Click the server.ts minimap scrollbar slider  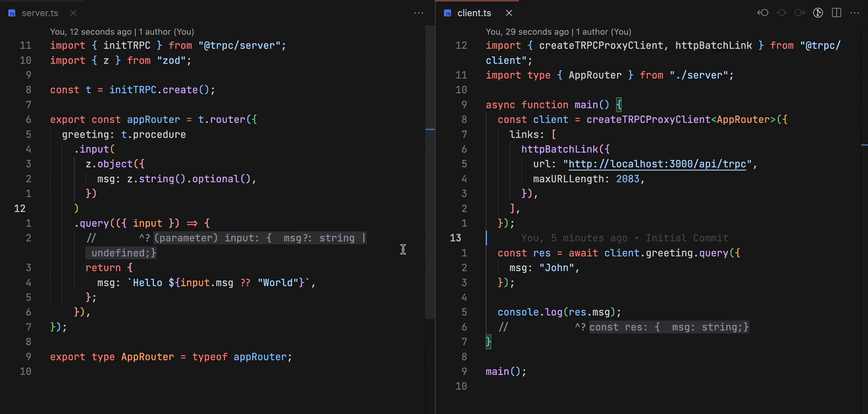[x=430, y=172]
